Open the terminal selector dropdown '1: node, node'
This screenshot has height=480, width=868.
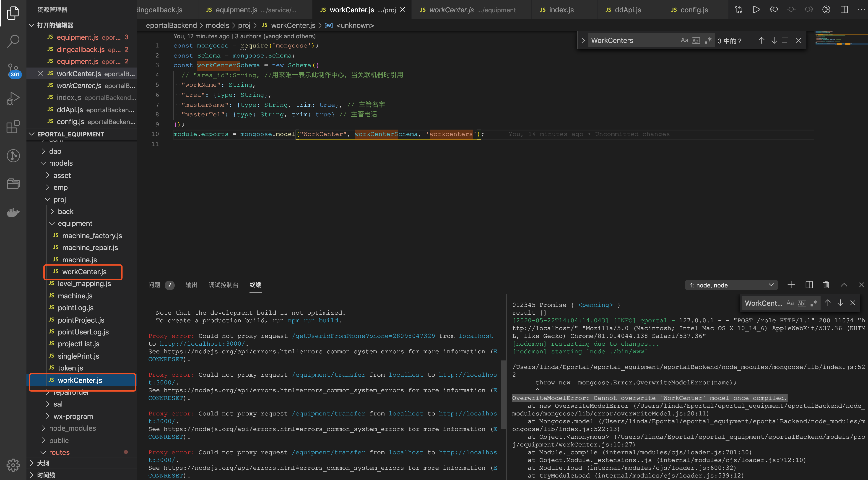click(731, 285)
